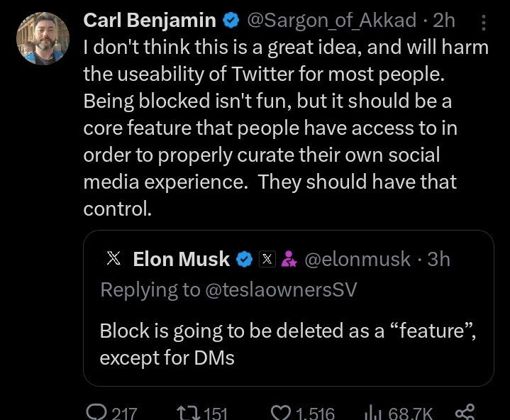Click the retweet icon
The width and height of the screenshot is (510, 420).
click(x=187, y=412)
